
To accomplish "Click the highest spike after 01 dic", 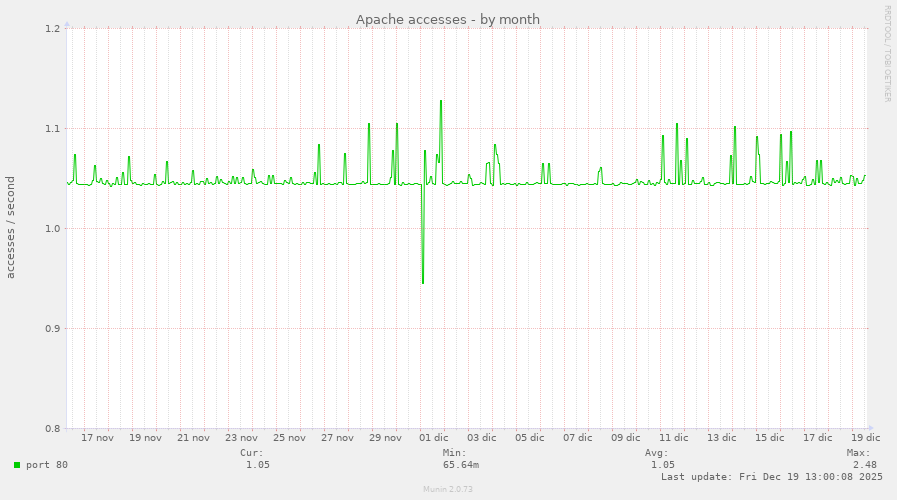I will click(x=440, y=101).
